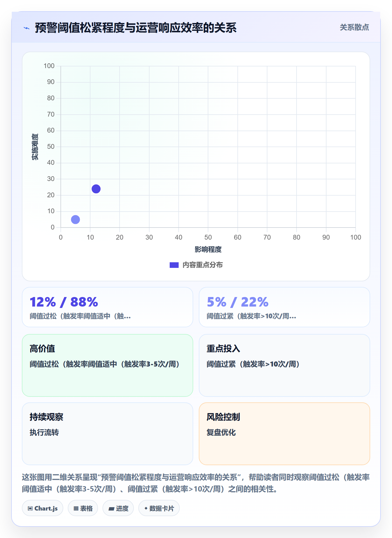Toggle the 内容重点分布 legend color swatch
This screenshot has width=392, height=538.
(x=174, y=265)
